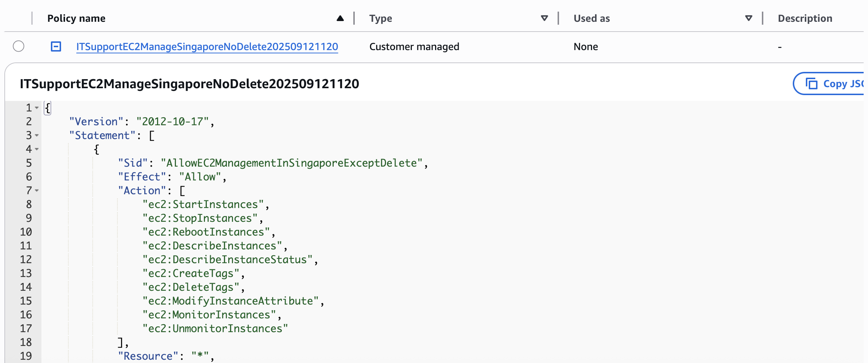Fold the root JSON object at line 1
Image resolution: width=868 pixels, height=363 pixels.
click(x=37, y=108)
